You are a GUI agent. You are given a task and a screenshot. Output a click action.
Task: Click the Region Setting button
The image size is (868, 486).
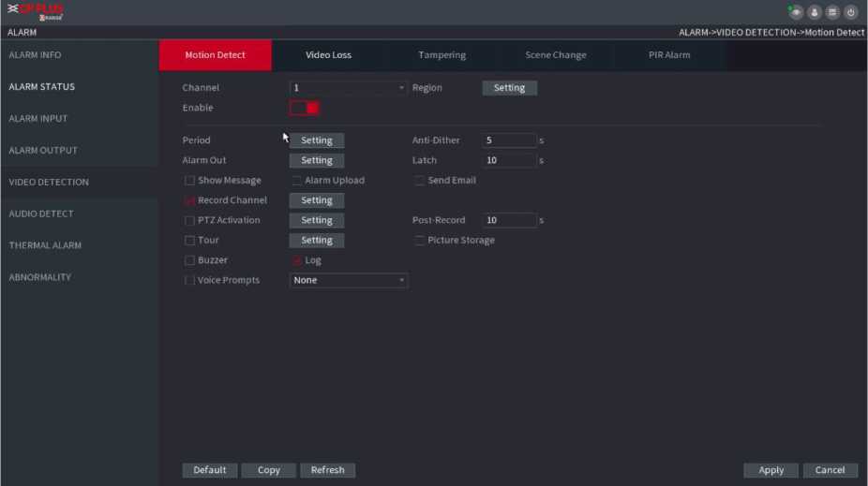pyautogui.click(x=509, y=88)
